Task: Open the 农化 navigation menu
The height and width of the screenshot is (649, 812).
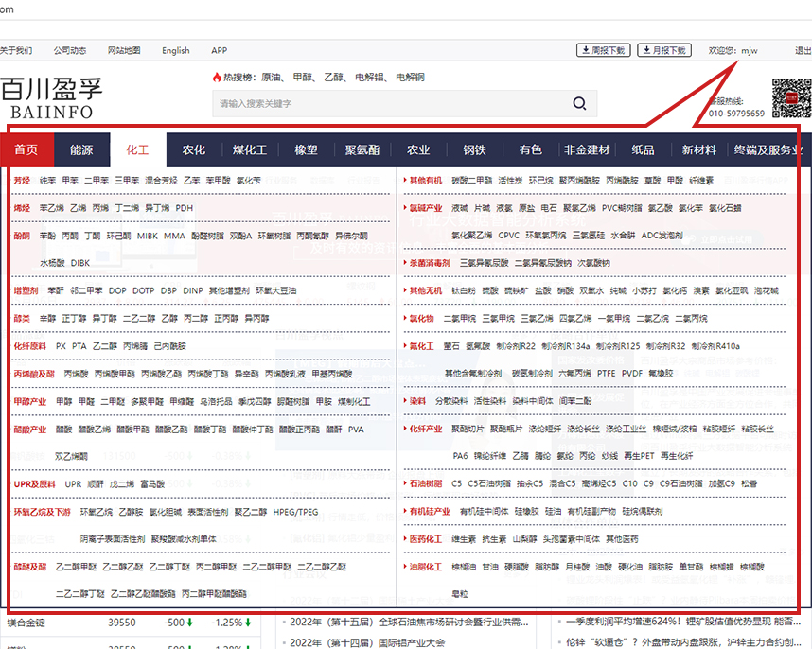Action: point(194,149)
